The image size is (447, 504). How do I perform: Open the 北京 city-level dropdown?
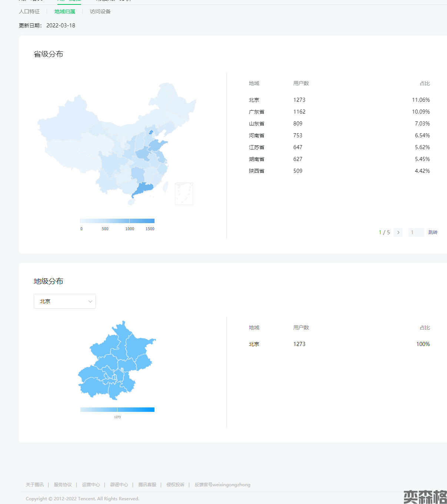pyautogui.click(x=64, y=301)
